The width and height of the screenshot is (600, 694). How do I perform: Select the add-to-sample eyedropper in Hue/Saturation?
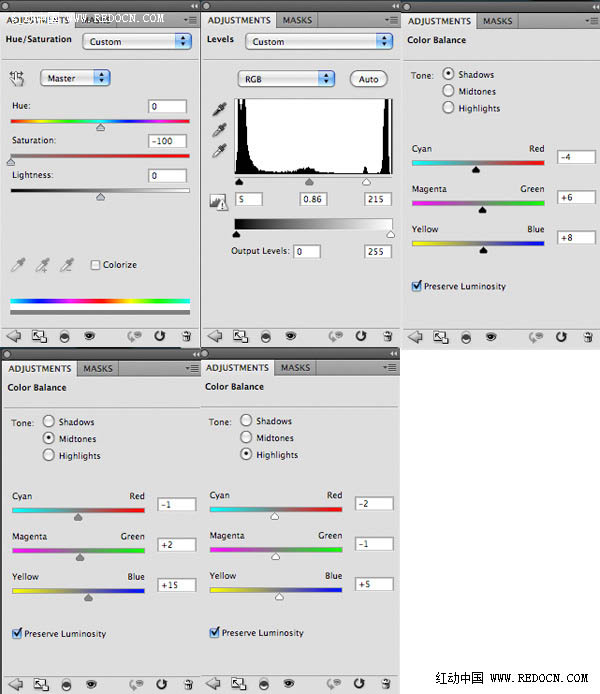click(42, 265)
